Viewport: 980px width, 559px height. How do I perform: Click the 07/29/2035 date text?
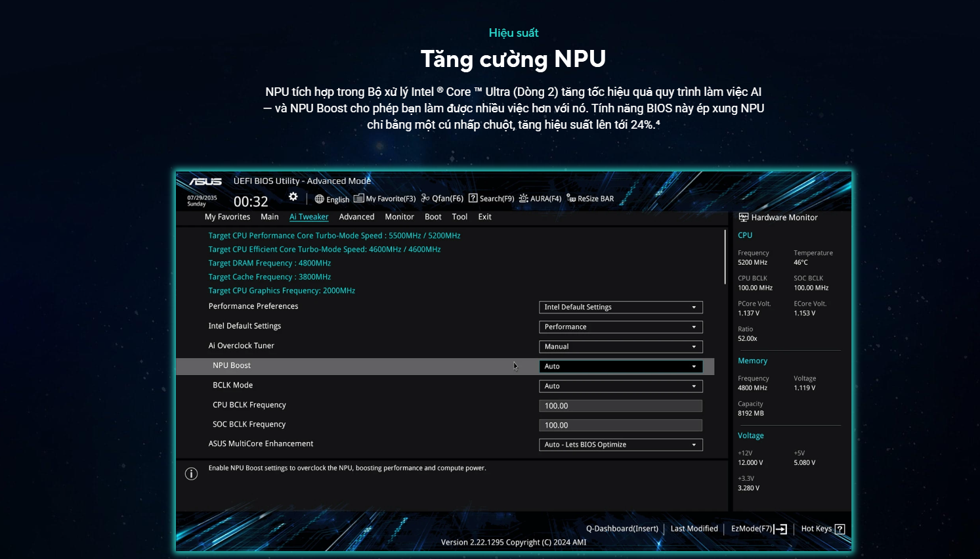click(202, 198)
